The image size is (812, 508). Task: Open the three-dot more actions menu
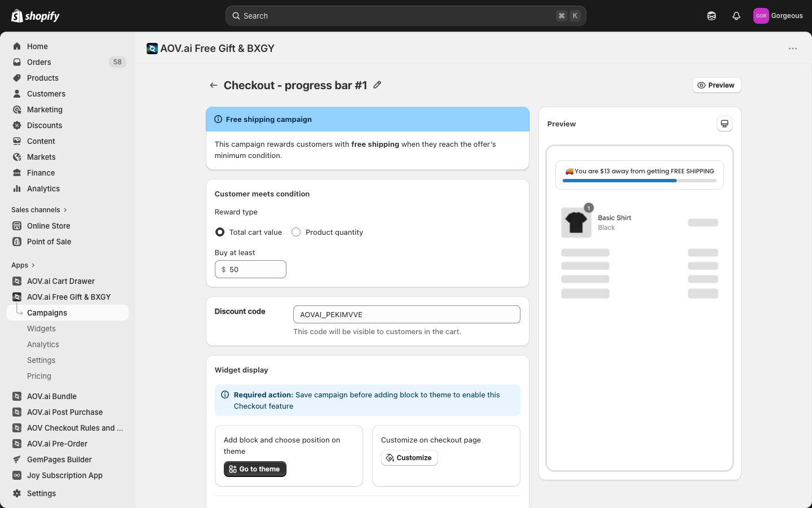(x=793, y=49)
